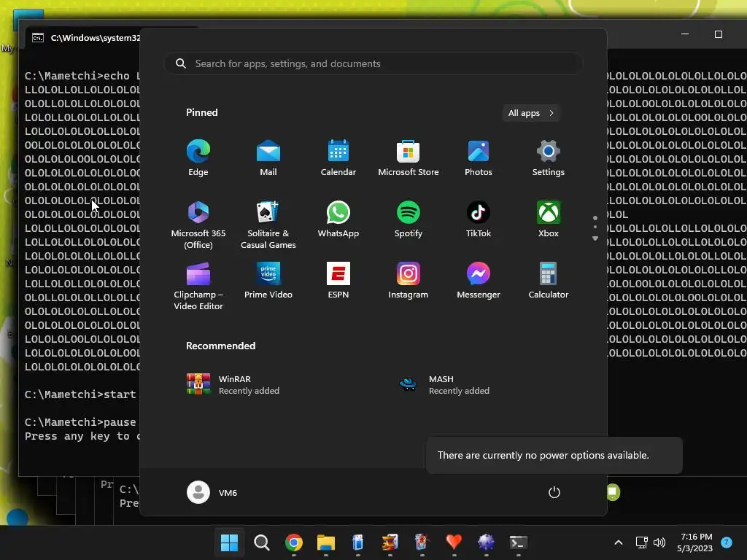The width and height of the screenshot is (747, 560).
Task: Open the Photos app
Action: pyautogui.click(x=479, y=158)
